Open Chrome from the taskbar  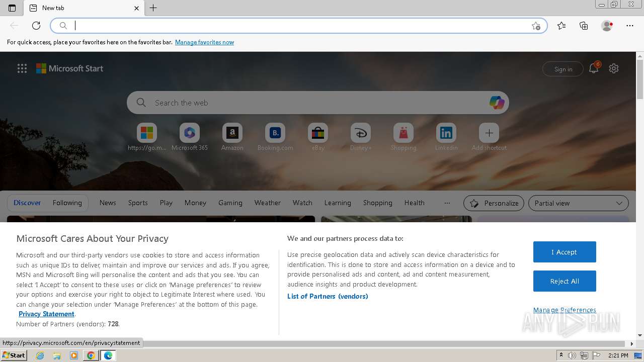coord(91,355)
